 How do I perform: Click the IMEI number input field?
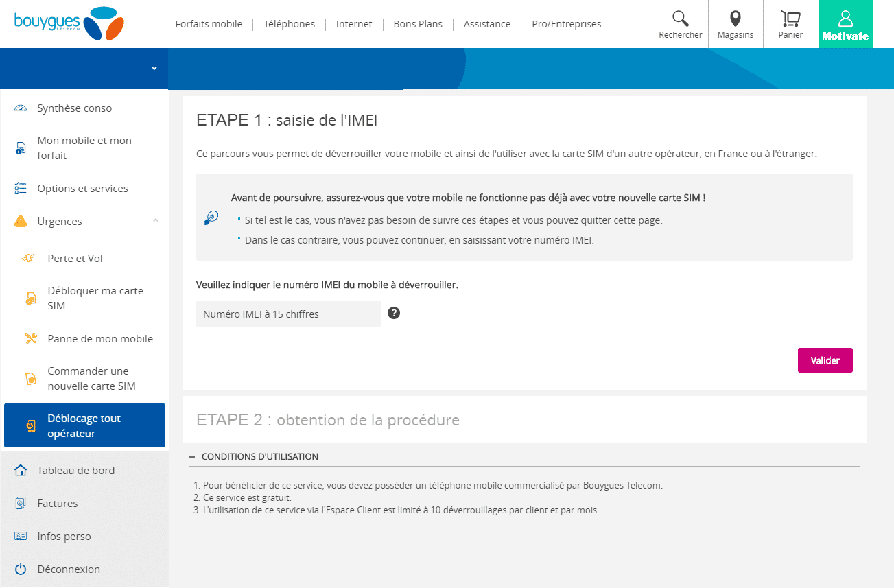pyautogui.click(x=289, y=314)
